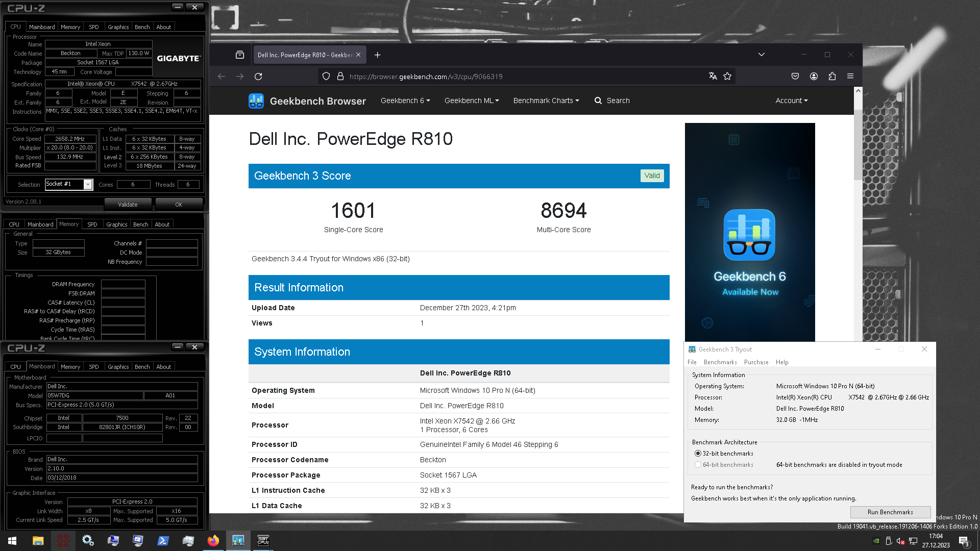Screen dimensions: 980x551
Task: Open Bench tab in top CPU-Z window
Action: pyautogui.click(x=142, y=27)
